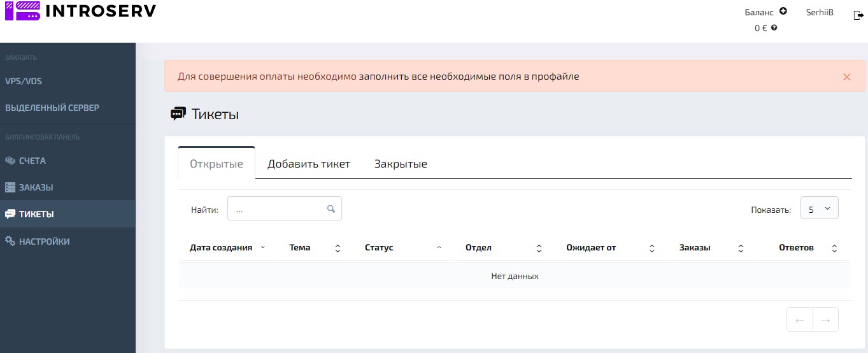The width and height of the screenshot is (868, 353).
Task: Click the logout icon in the header
Action: point(858,15)
